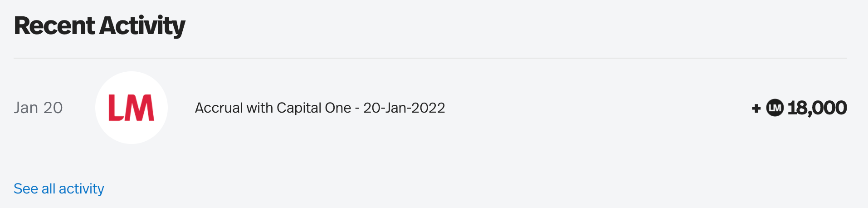The height and width of the screenshot is (208, 868).
Task: Click the word "activity" in the blue link
Action: click(x=82, y=188)
